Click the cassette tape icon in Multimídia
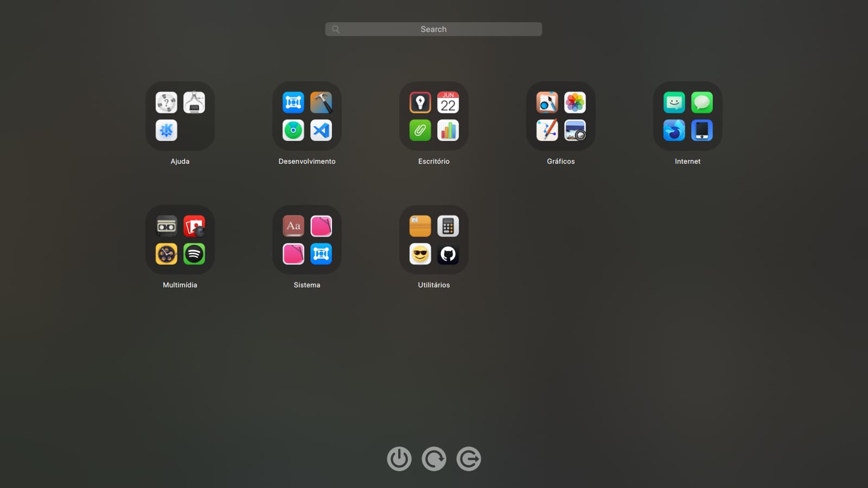This screenshot has width=868, height=488. (x=167, y=226)
